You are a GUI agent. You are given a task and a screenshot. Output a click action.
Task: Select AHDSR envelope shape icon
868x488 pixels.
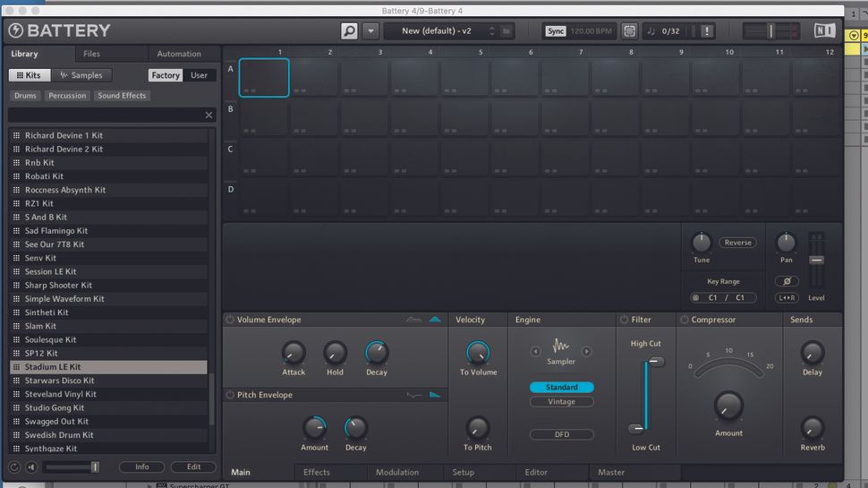413,320
